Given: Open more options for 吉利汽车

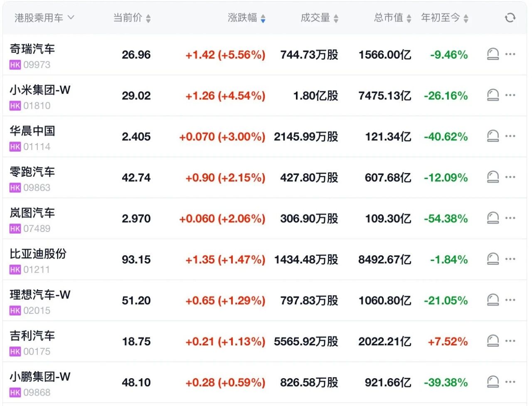Looking at the screenshot, I should click(510, 341).
